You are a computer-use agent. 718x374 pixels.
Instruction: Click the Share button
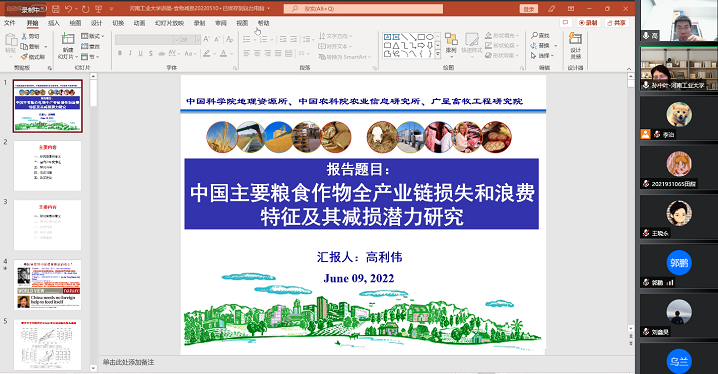click(616, 23)
